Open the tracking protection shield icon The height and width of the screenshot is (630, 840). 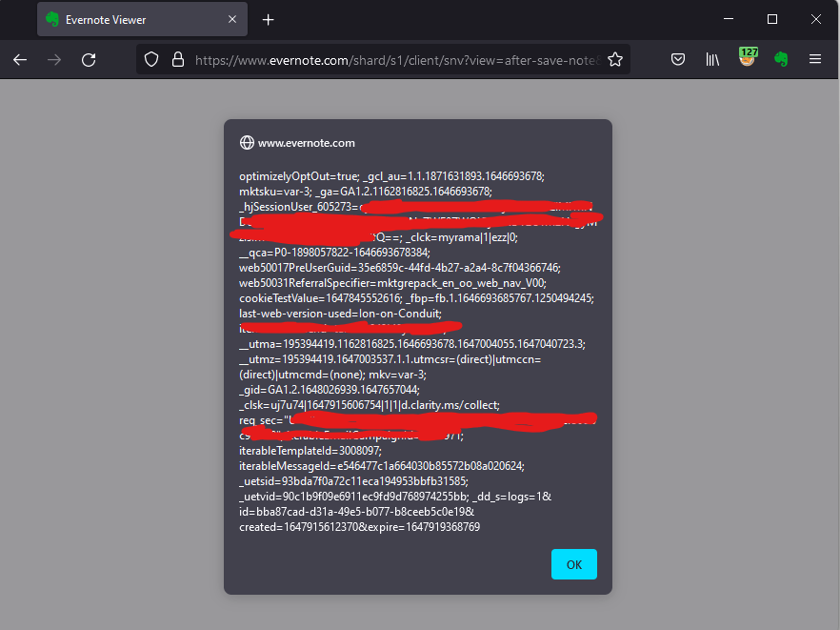tap(151, 59)
